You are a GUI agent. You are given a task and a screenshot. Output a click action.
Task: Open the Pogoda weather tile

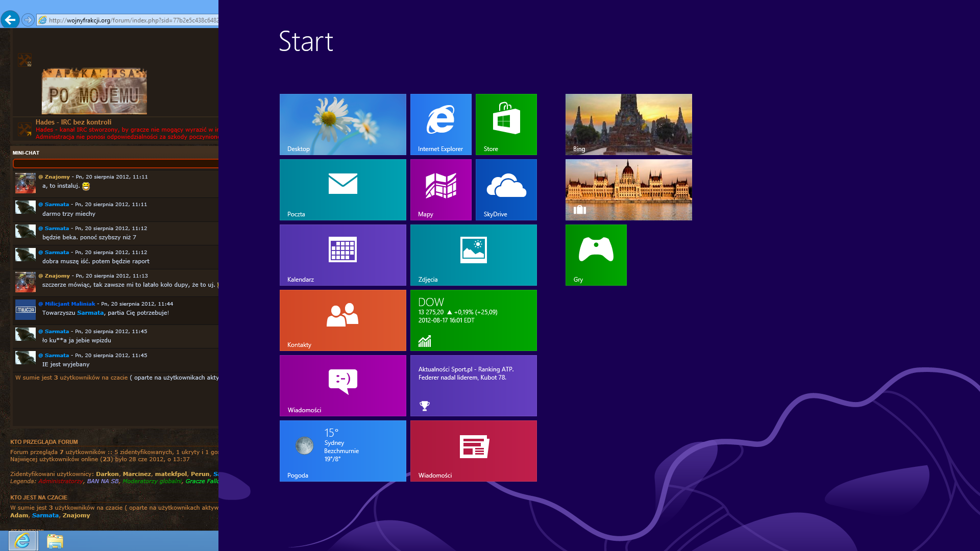(x=342, y=450)
